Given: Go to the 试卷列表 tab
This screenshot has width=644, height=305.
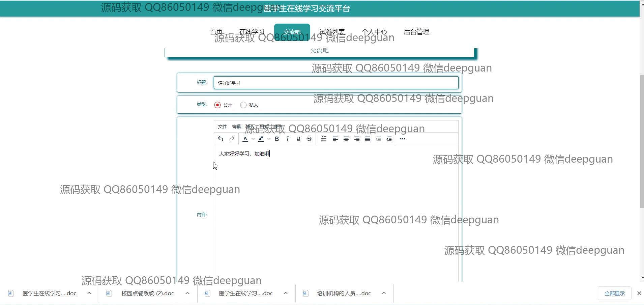Looking at the screenshot, I should [332, 32].
